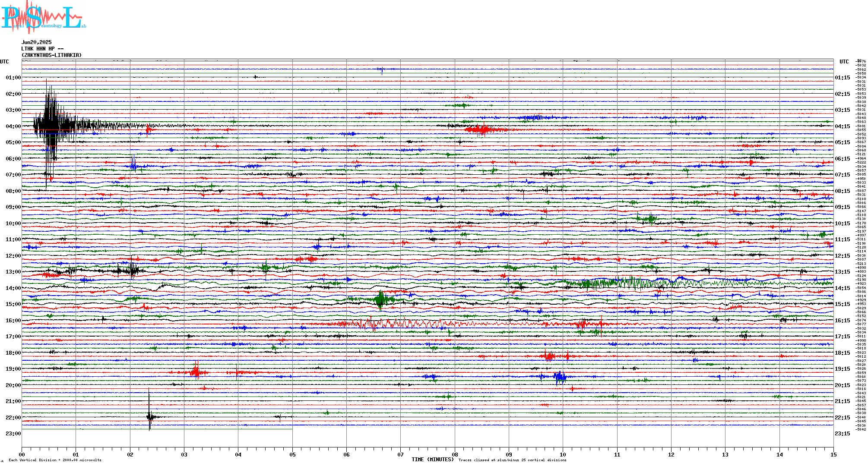The image size is (868, 466).
Task: Click the minute axis tick label 02
Action: (130, 454)
